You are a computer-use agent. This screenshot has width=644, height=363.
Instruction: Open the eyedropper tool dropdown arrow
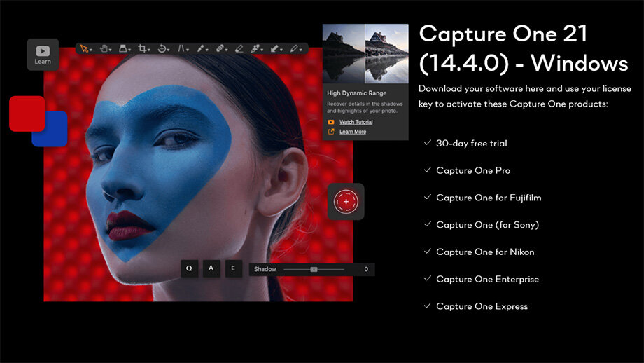[262, 50]
